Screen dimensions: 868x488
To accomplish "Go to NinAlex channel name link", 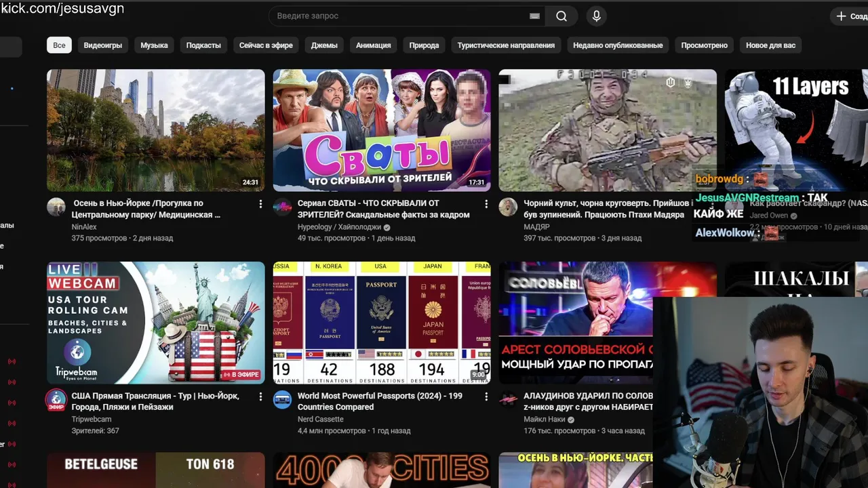I will 84,227.
